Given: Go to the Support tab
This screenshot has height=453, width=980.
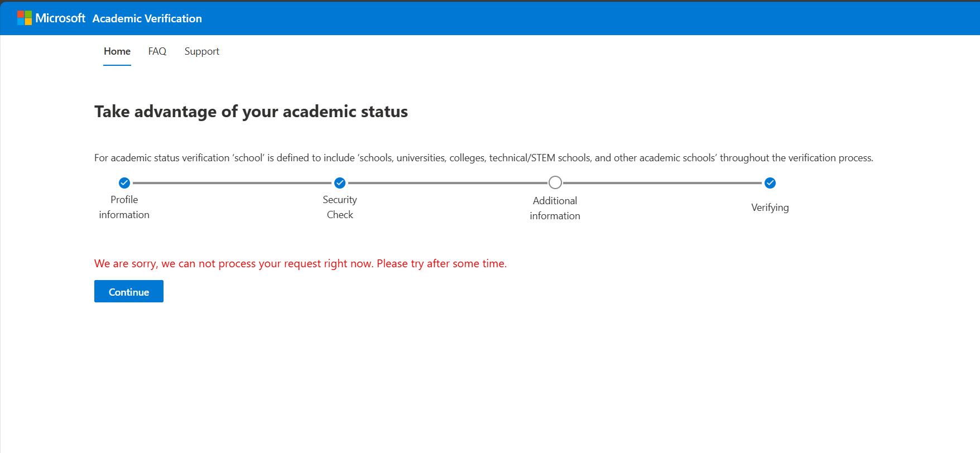Looking at the screenshot, I should (x=202, y=51).
